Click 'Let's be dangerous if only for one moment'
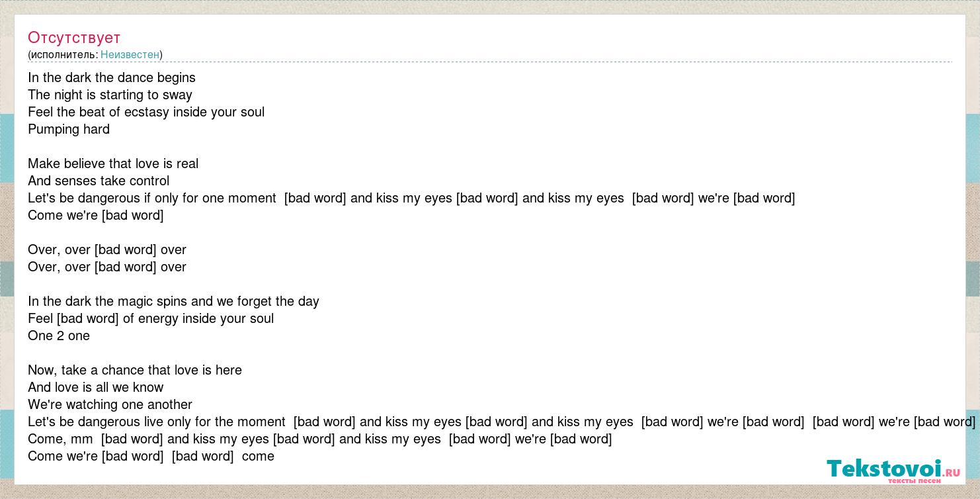This screenshot has width=980, height=499. pyautogui.click(x=152, y=198)
